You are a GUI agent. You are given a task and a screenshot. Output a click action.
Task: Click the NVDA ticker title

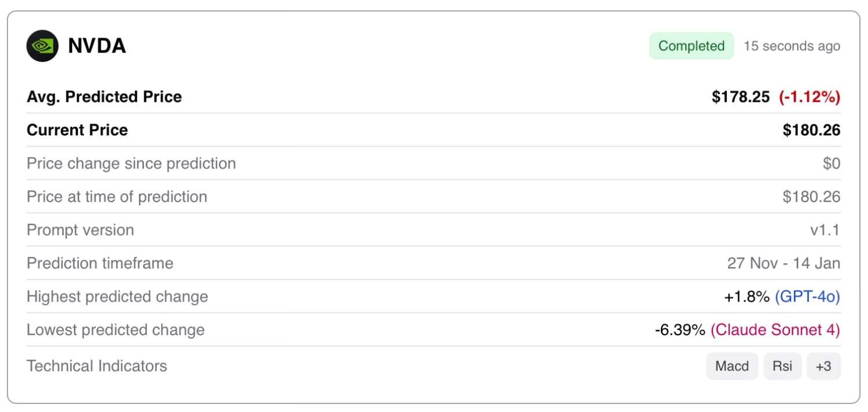(x=97, y=46)
